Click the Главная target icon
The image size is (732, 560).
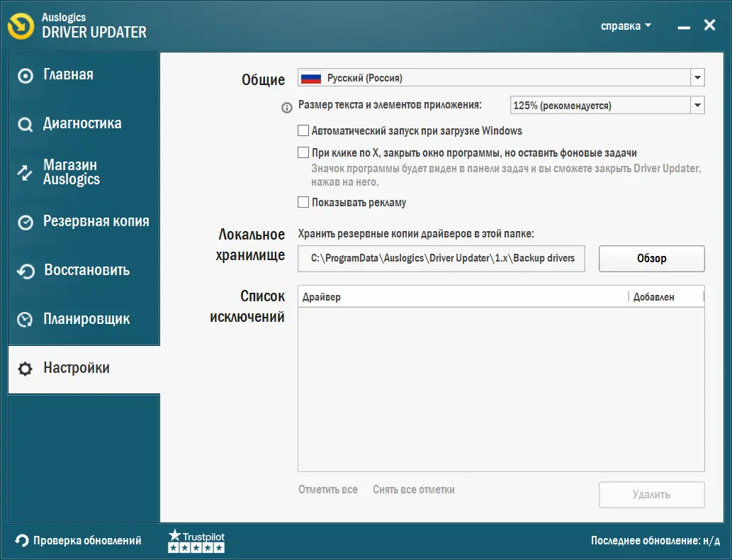tap(26, 76)
